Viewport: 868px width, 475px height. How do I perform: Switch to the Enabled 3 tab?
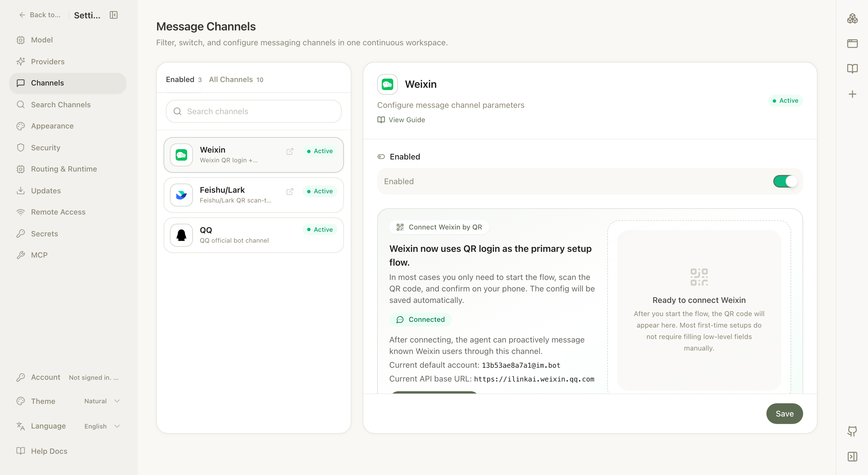[x=184, y=79]
